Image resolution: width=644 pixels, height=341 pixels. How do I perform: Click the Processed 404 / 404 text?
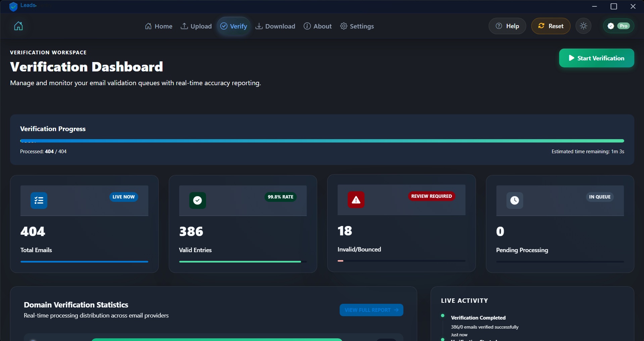pos(43,152)
